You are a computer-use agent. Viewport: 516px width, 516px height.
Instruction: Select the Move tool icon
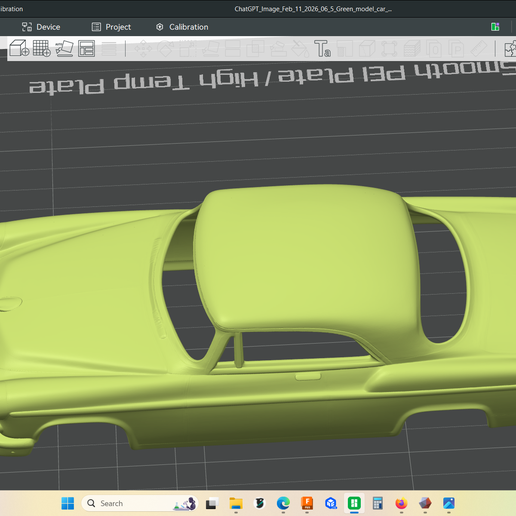[143, 49]
